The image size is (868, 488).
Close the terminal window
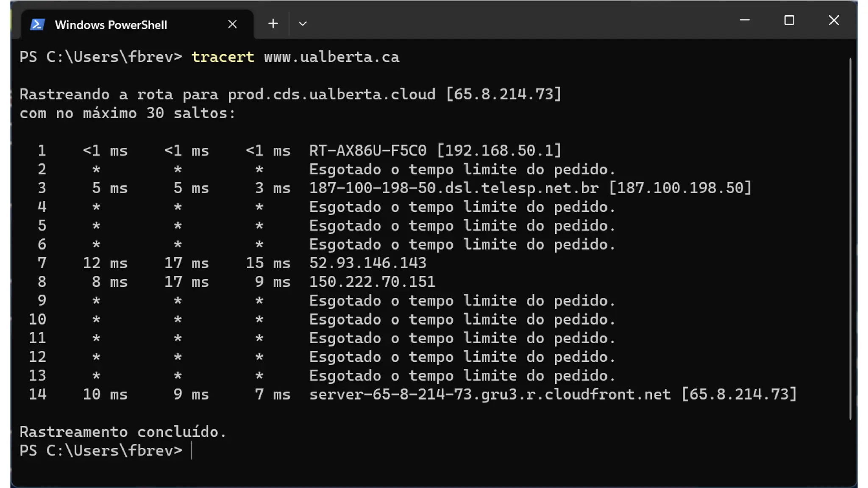pyautogui.click(x=834, y=20)
